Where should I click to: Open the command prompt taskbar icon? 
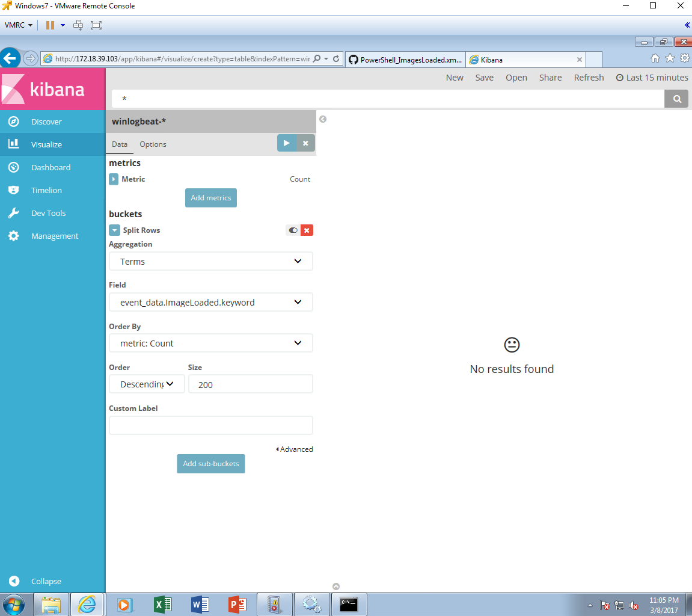point(349,605)
